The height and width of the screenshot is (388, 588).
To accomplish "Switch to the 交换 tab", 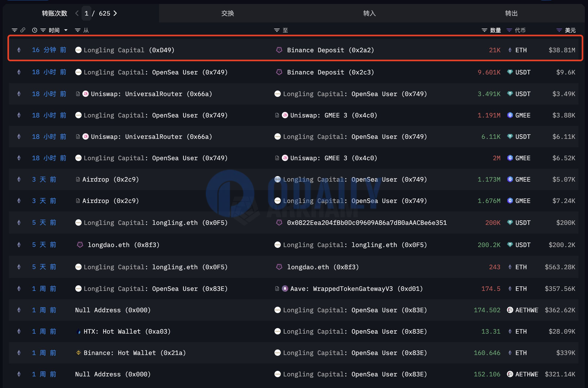I will tap(228, 13).
